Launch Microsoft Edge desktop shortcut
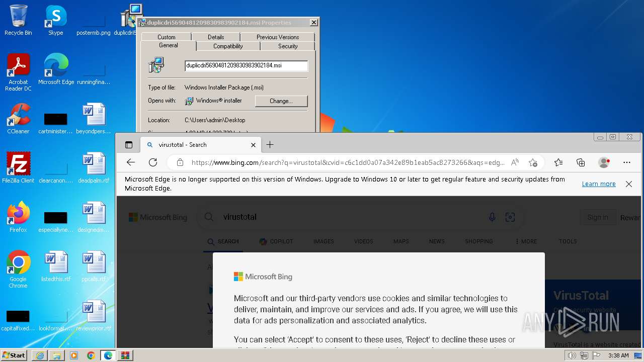The width and height of the screenshot is (644, 362). [56, 69]
